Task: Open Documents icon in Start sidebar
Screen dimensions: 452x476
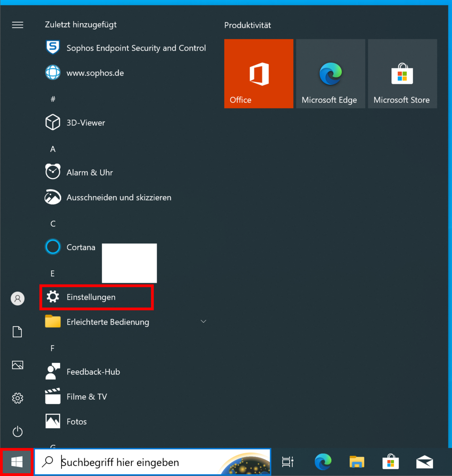Action: pyautogui.click(x=18, y=332)
